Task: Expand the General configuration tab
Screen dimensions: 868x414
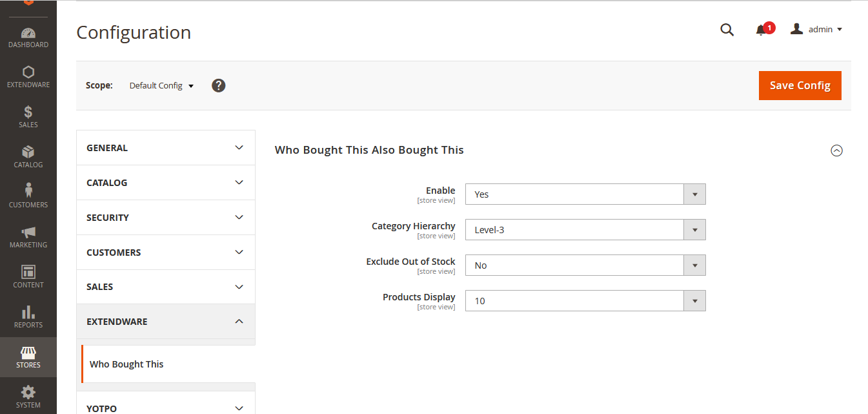Action: 166,148
